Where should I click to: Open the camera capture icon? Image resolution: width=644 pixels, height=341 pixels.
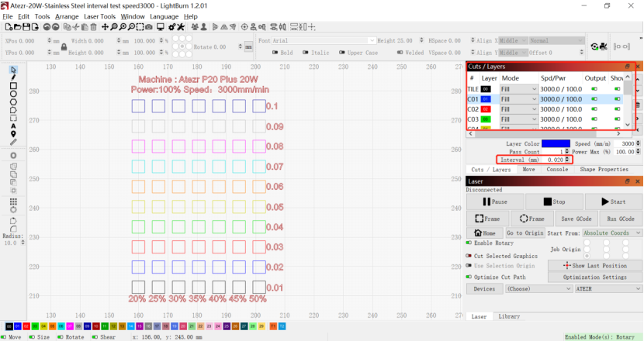tap(149, 27)
